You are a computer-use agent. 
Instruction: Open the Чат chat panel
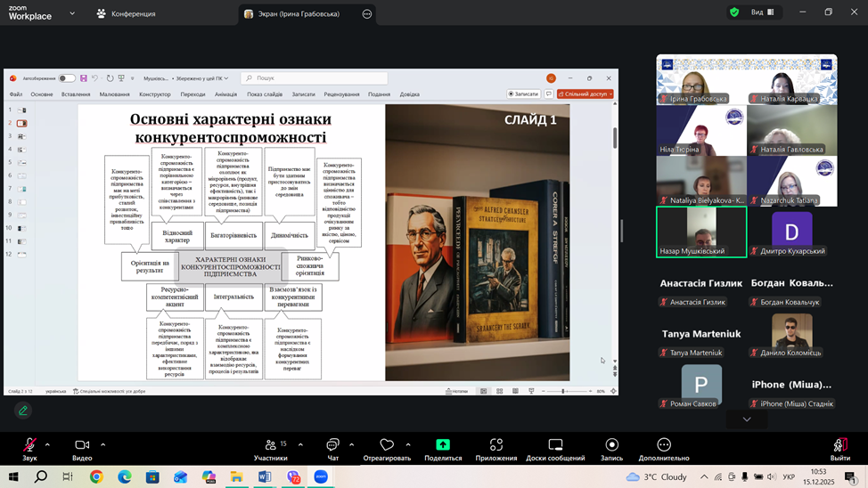click(332, 448)
